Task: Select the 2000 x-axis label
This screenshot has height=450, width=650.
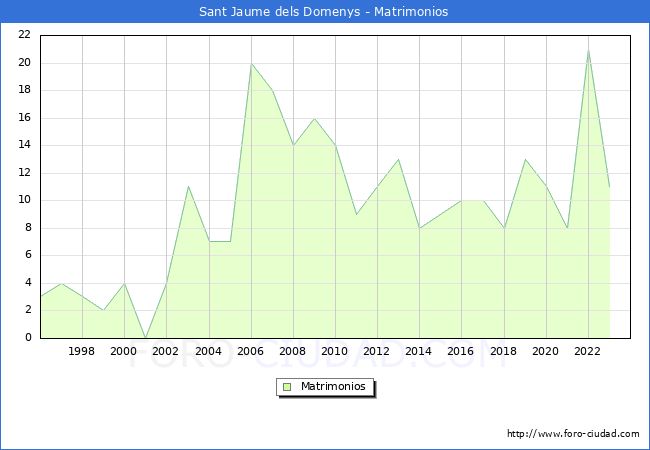Action: click(124, 351)
